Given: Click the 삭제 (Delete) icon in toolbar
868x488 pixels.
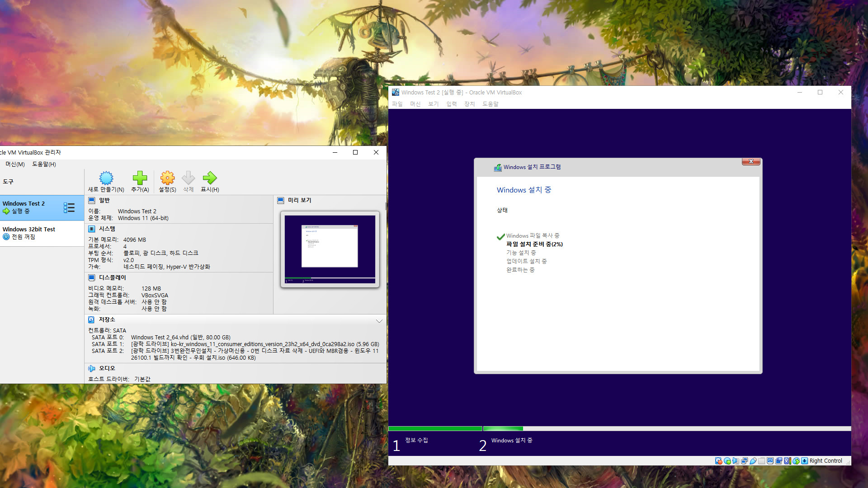Looking at the screenshot, I should (x=189, y=181).
